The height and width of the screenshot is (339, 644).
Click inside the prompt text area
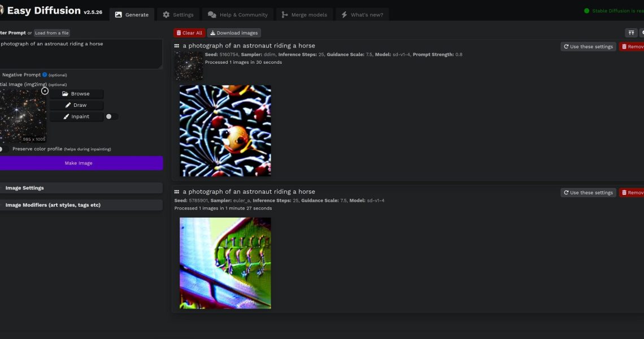(x=81, y=54)
